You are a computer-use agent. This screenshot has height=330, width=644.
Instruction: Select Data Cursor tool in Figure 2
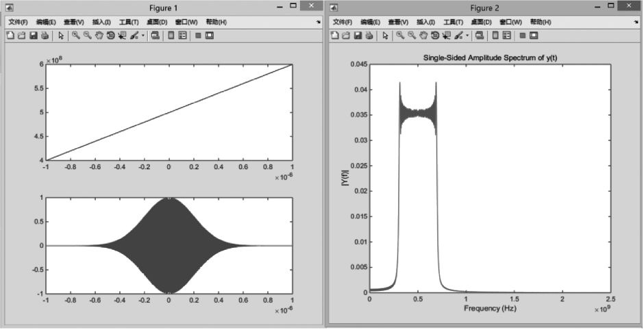click(447, 36)
